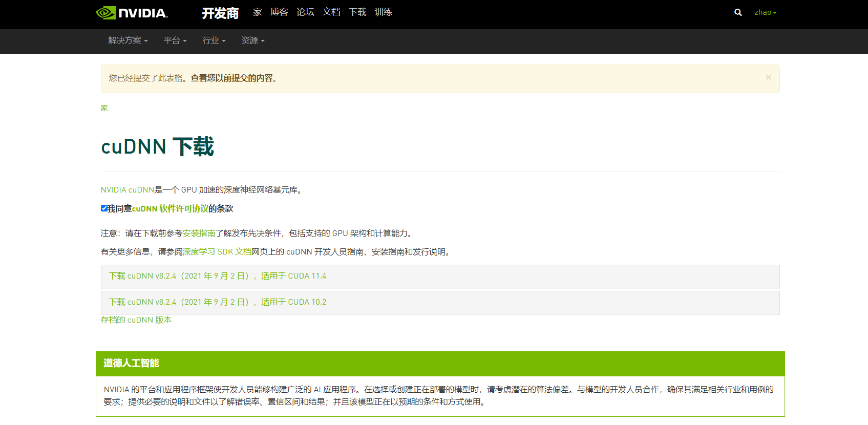Click the NVIDIA logo
Screen dimensions: 868x425
click(x=132, y=13)
